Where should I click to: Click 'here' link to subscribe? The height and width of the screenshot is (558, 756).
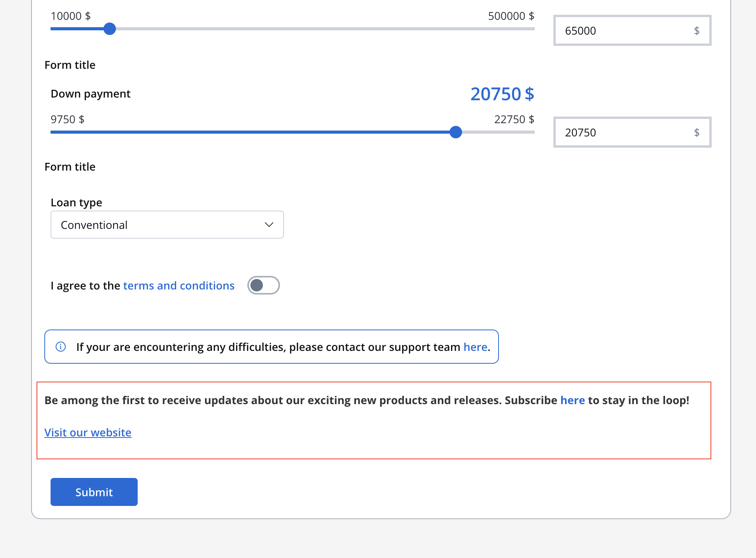[x=572, y=400]
